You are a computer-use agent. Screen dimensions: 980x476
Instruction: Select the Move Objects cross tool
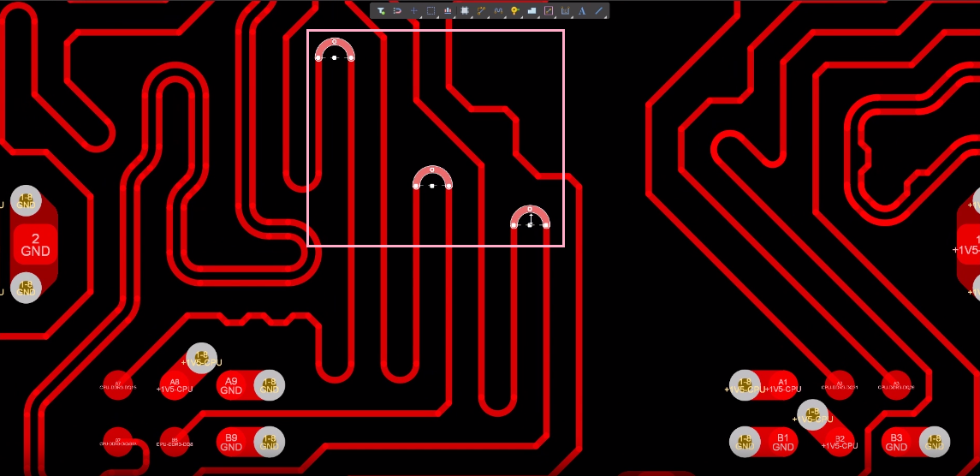[413, 10]
